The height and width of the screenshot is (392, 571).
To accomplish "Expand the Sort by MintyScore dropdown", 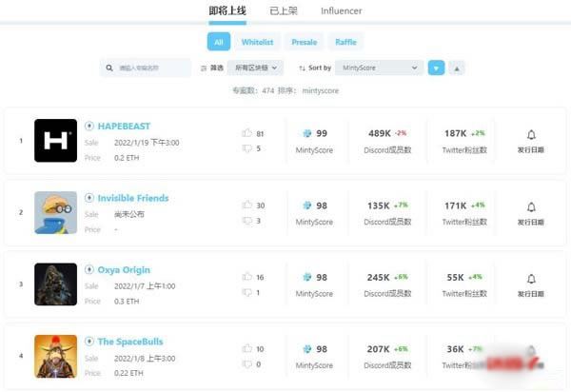I will coord(380,69).
